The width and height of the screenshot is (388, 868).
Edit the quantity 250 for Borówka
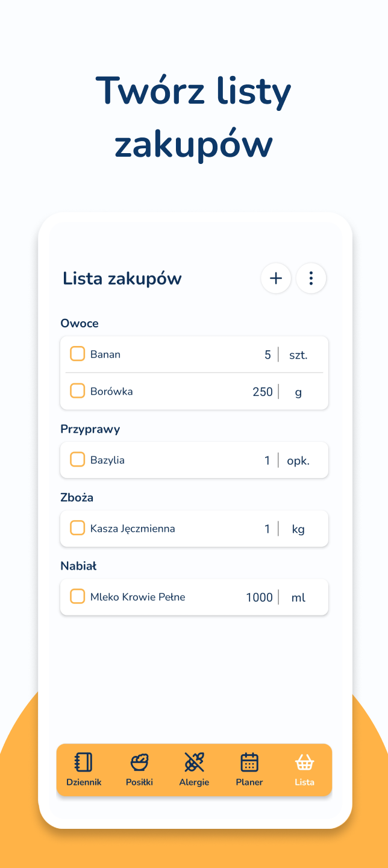coord(262,391)
